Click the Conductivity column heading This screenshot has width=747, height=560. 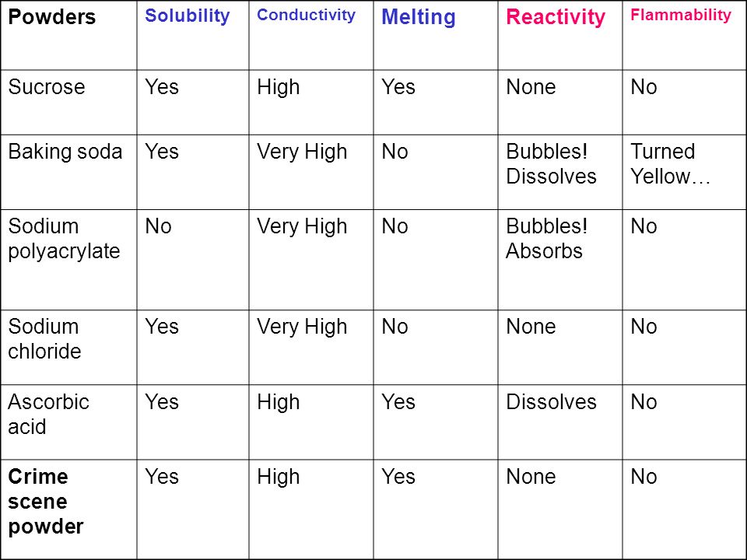pyautogui.click(x=306, y=15)
